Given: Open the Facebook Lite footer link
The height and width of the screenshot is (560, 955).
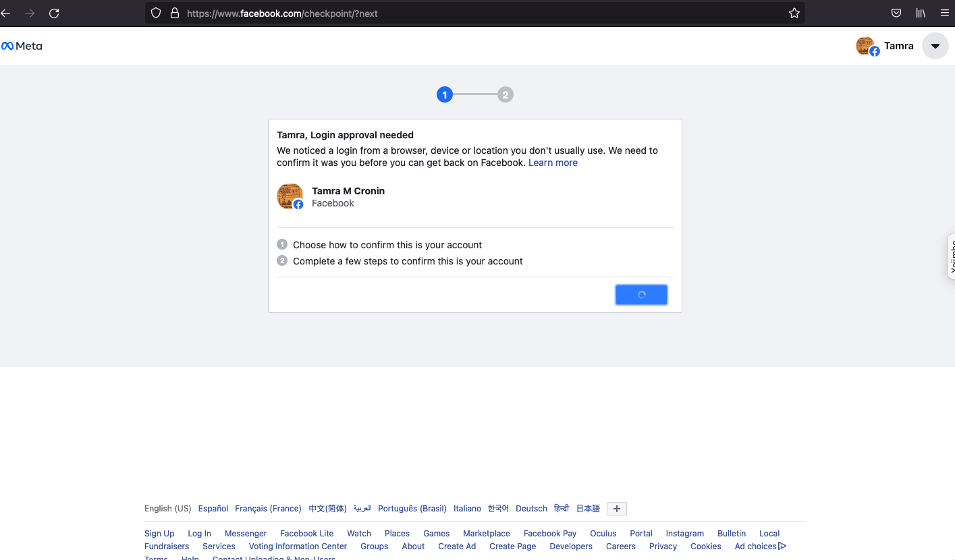Looking at the screenshot, I should pyautogui.click(x=307, y=534).
